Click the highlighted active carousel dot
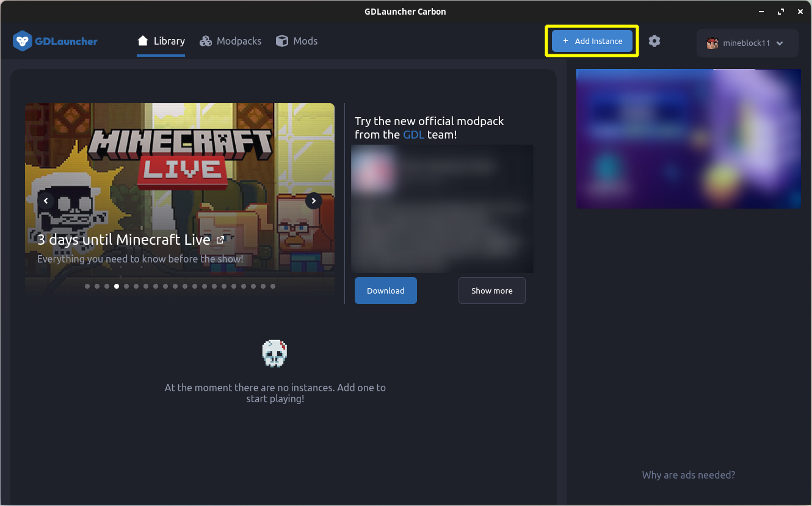Image resolution: width=812 pixels, height=506 pixels. coord(117,286)
